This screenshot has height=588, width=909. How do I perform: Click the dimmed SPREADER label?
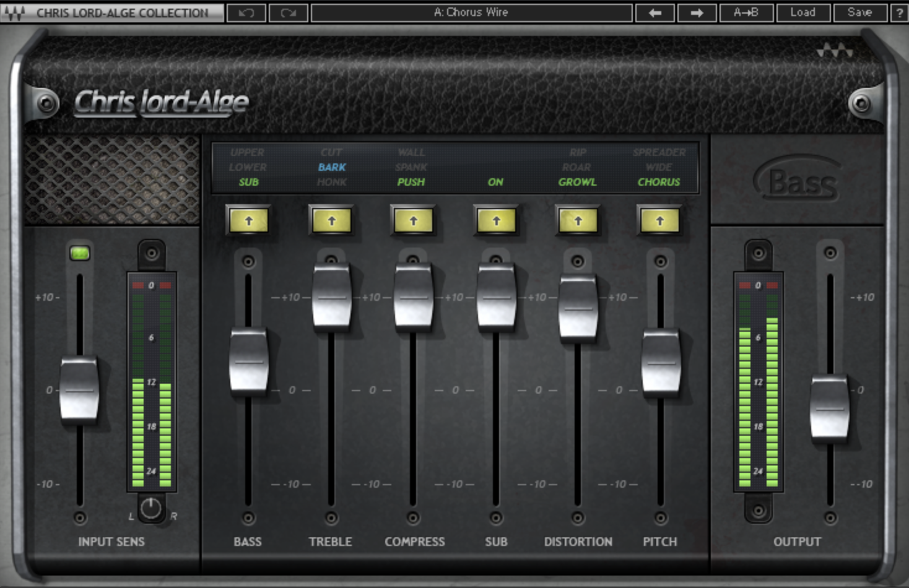pyautogui.click(x=659, y=152)
